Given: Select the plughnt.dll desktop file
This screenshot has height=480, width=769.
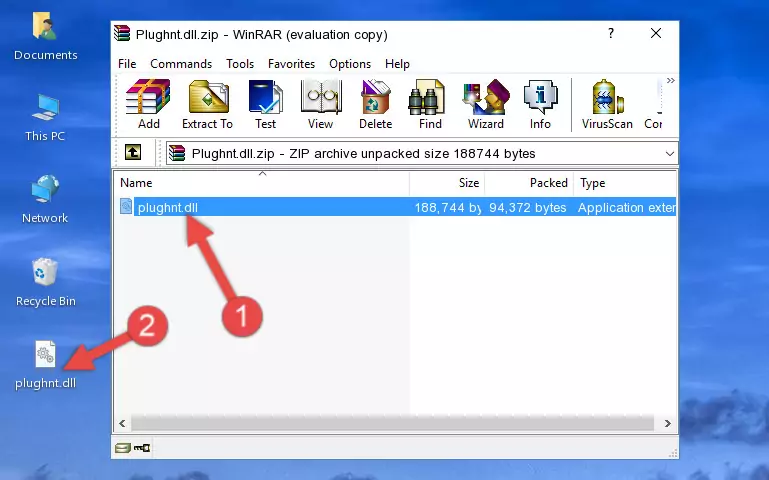Looking at the screenshot, I should coord(46,365).
